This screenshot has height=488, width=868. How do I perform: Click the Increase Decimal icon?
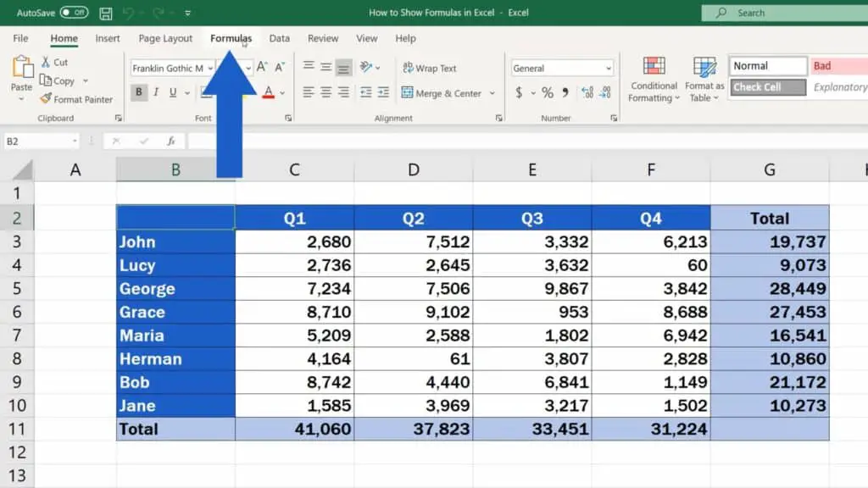(587, 93)
